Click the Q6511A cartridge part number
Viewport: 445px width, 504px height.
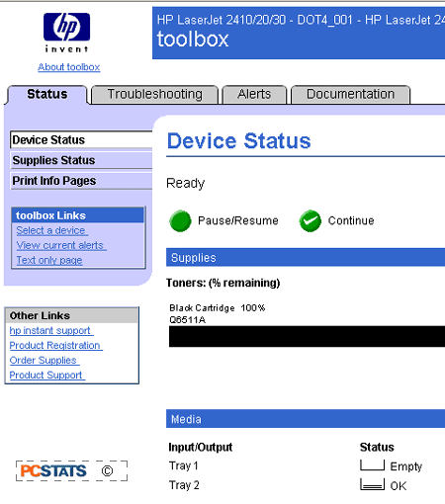coord(187,320)
